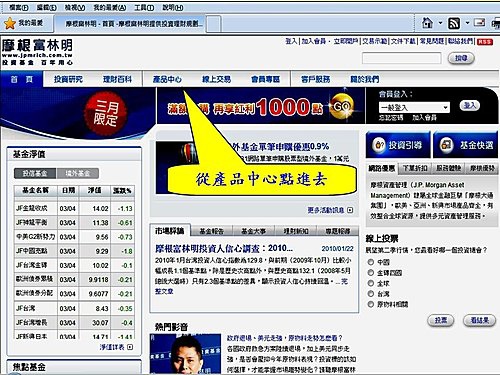The image size is (500, 375).
Task: Open 理財百科 navigation item
Action: point(117,79)
